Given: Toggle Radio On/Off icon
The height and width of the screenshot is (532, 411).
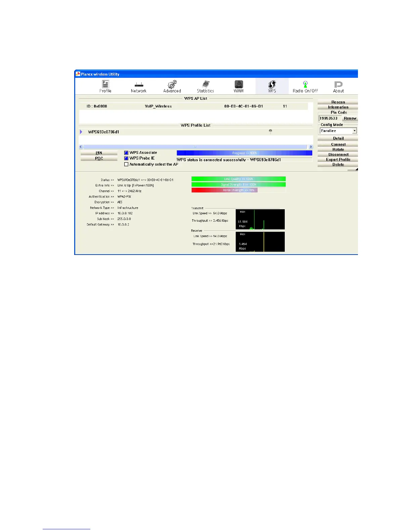Looking at the screenshot, I should 305,84.
